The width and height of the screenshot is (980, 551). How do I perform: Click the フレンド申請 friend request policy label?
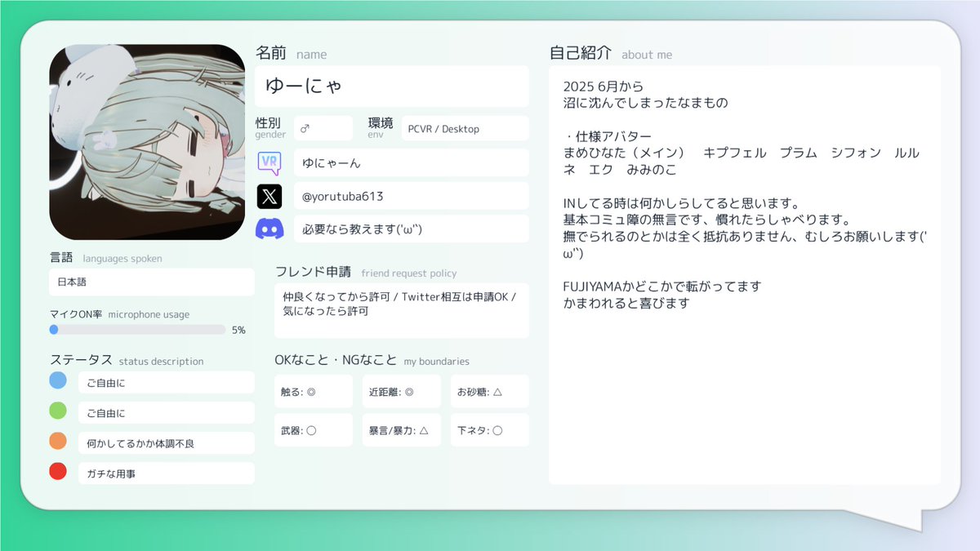click(366, 272)
